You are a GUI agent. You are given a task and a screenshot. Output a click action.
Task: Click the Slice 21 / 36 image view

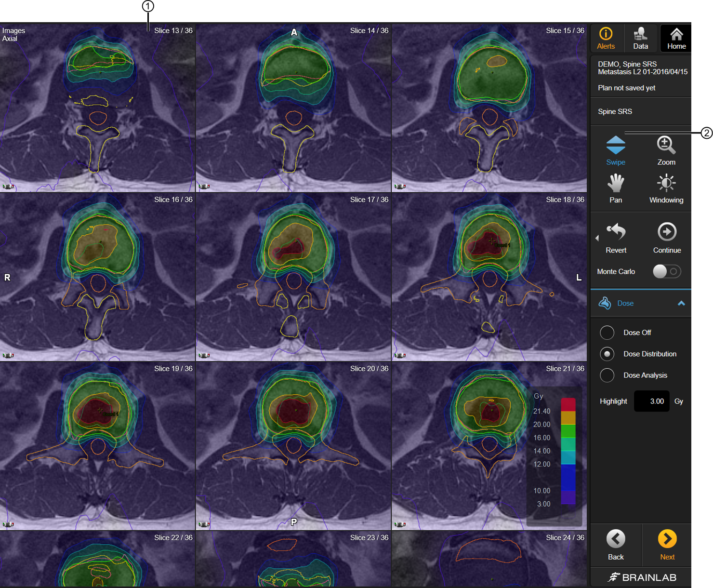489,446
